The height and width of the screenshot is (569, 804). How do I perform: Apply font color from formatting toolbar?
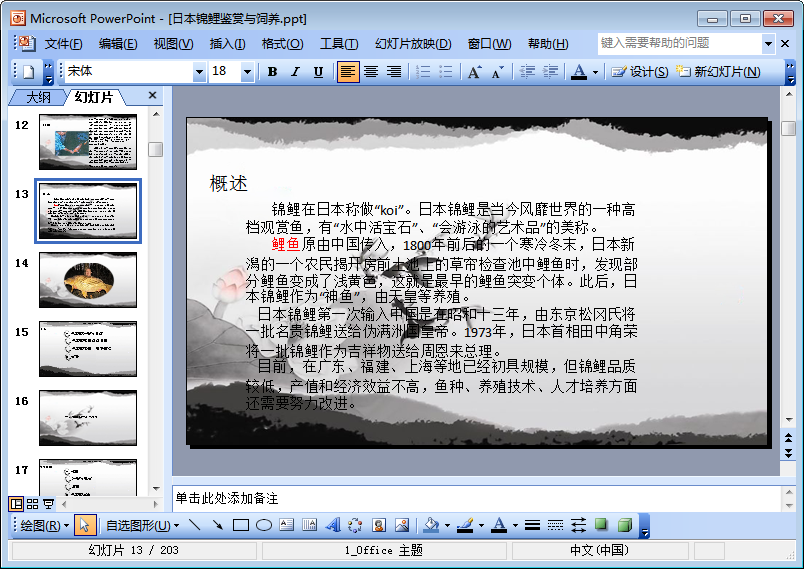(579, 72)
